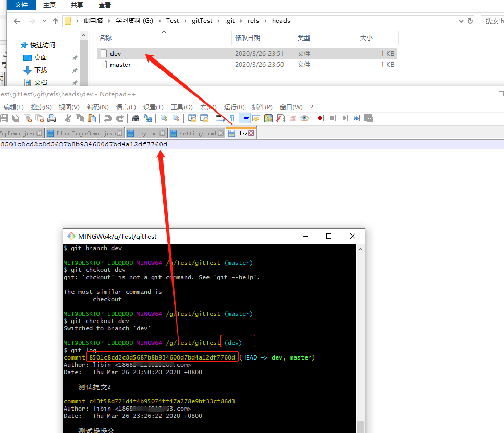Click the Undo arrow in Notepad++ toolbar
Screen dimensions: 504x433
point(108,118)
